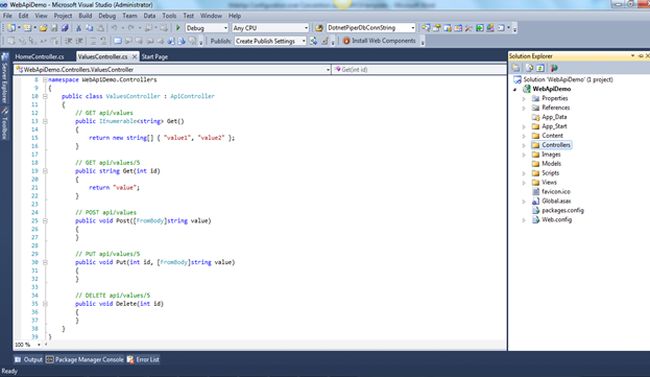650x377 pixels.
Task: Click the Find in Files icon beside DotnetPiperDbConnString
Action: coord(319,28)
